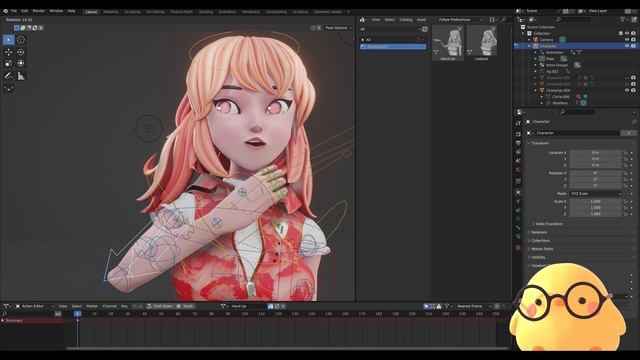The width and height of the screenshot is (640, 360).
Task: Open the Render menu
Action: (x=39, y=11)
